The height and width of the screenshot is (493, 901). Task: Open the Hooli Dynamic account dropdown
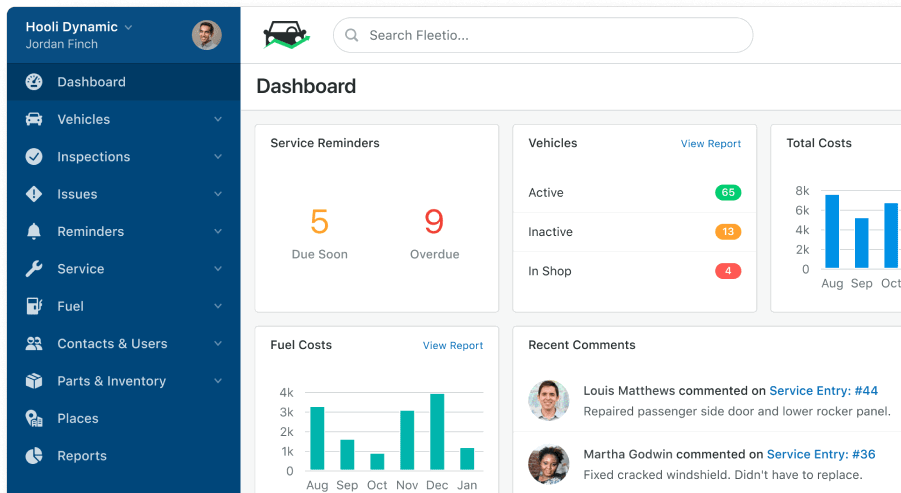(x=79, y=27)
